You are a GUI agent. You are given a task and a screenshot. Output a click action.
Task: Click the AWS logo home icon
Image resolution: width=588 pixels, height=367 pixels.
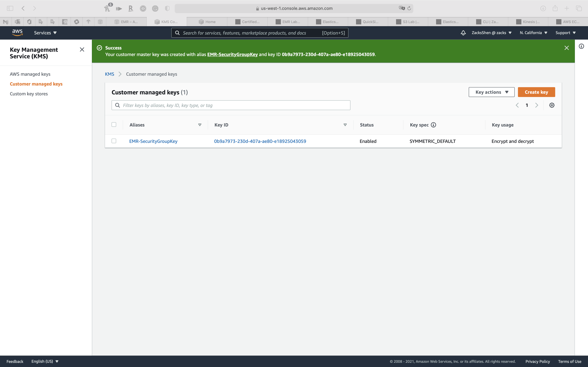click(x=17, y=33)
